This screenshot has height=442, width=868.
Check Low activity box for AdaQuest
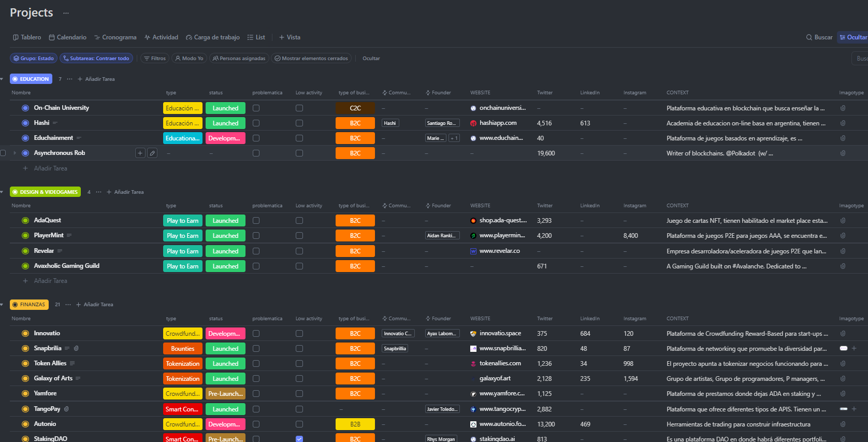coord(299,221)
